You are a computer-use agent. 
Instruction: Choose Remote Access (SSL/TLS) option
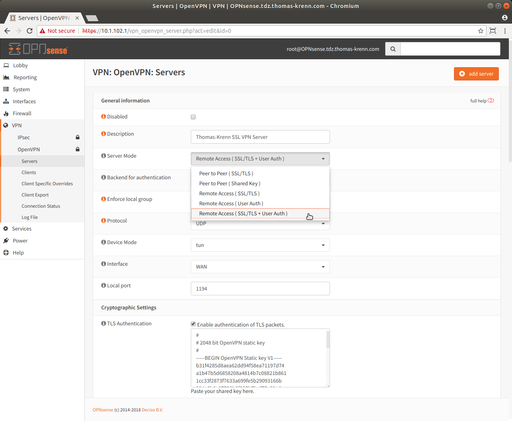(260, 193)
